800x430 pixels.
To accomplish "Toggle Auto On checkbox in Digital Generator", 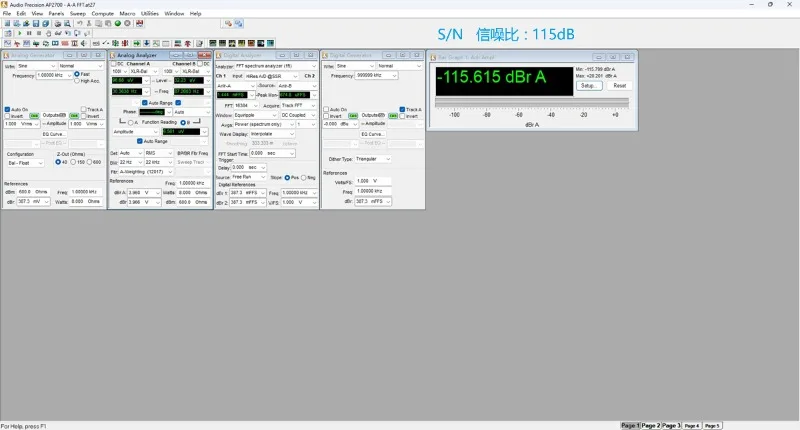I will coord(326,110).
